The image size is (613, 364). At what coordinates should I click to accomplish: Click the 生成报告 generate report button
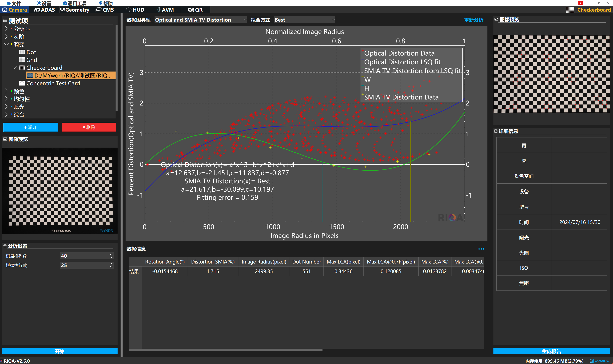pyautogui.click(x=551, y=351)
